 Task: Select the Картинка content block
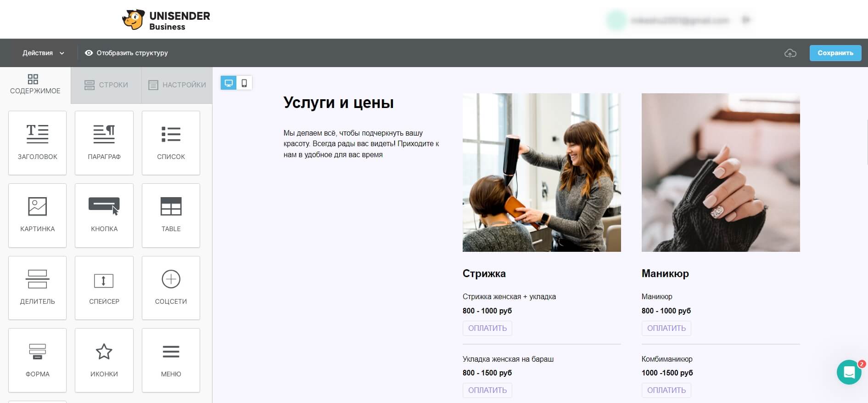(37, 216)
